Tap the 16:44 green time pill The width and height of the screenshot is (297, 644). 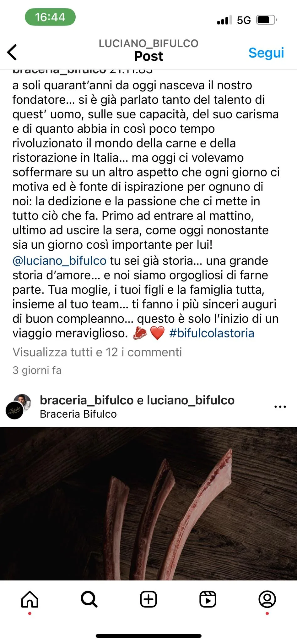click(50, 17)
